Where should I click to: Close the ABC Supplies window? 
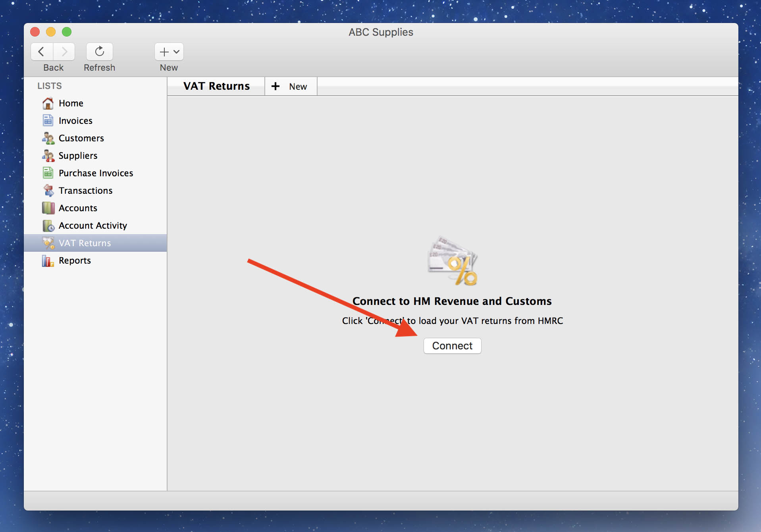click(x=35, y=32)
